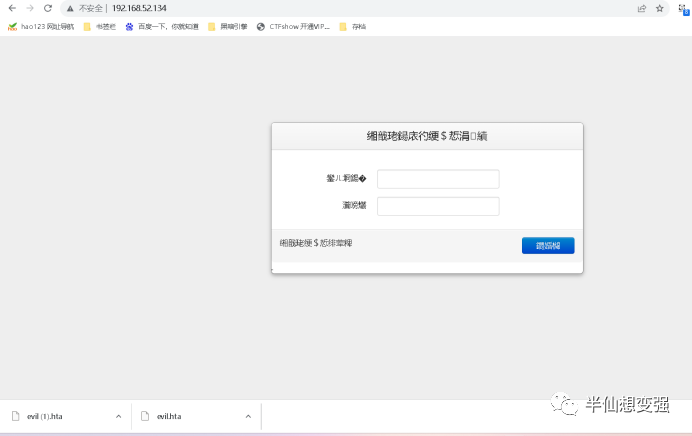This screenshot has height=436, width=692.
Task: Open the bookmark folder right after Baidu
Action: [228, 26]
